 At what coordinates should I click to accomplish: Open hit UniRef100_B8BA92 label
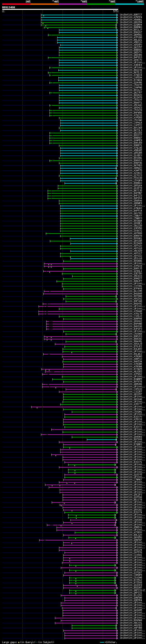(x=131, y=50)
